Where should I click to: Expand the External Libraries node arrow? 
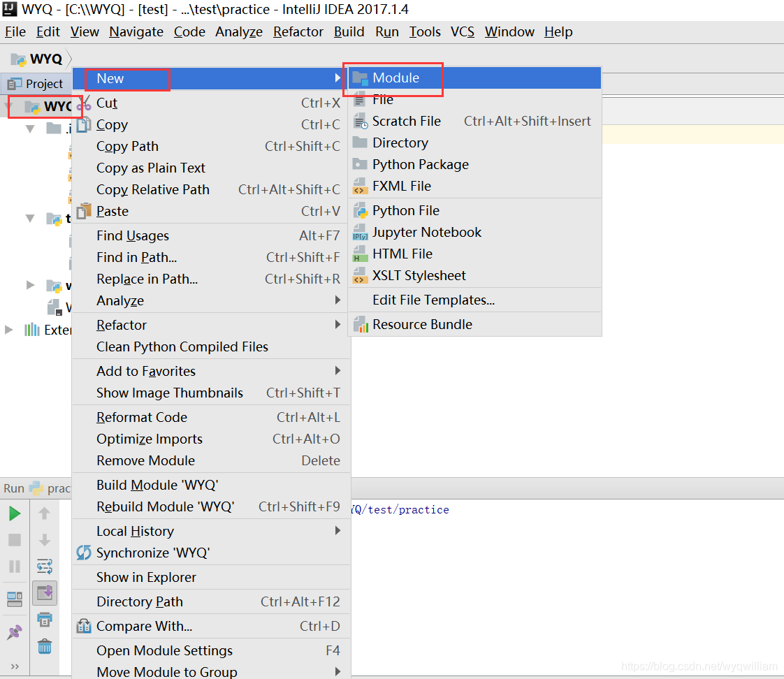coord(8,330)
